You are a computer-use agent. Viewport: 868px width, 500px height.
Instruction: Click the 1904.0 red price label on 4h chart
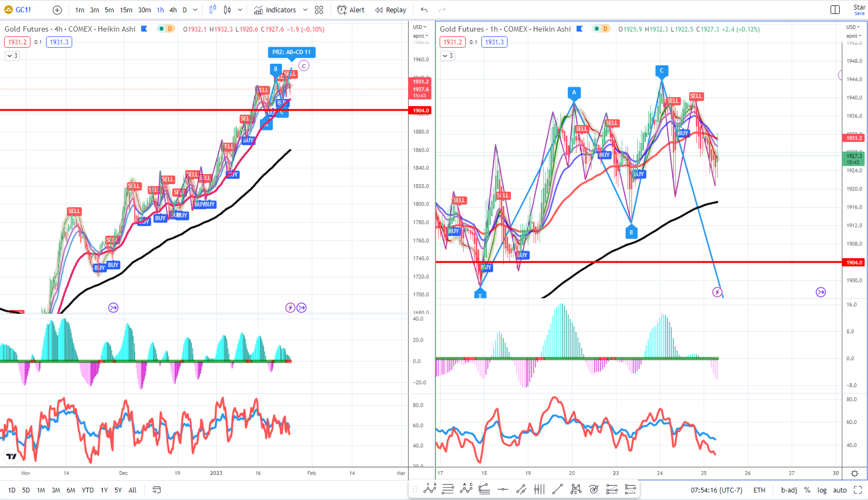tap(420, 110)
